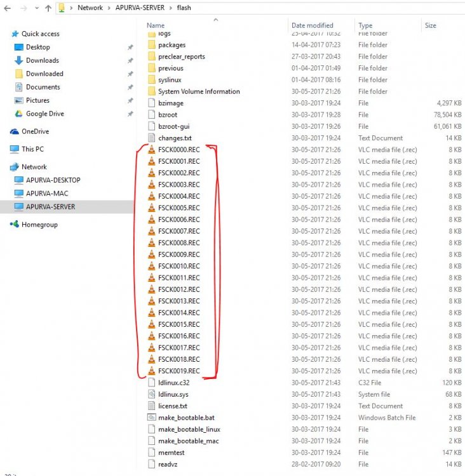The width and height of the screenshot is (465, 476).
Task: Open Homegroup in the sidebar
Action: pos(39,225)
